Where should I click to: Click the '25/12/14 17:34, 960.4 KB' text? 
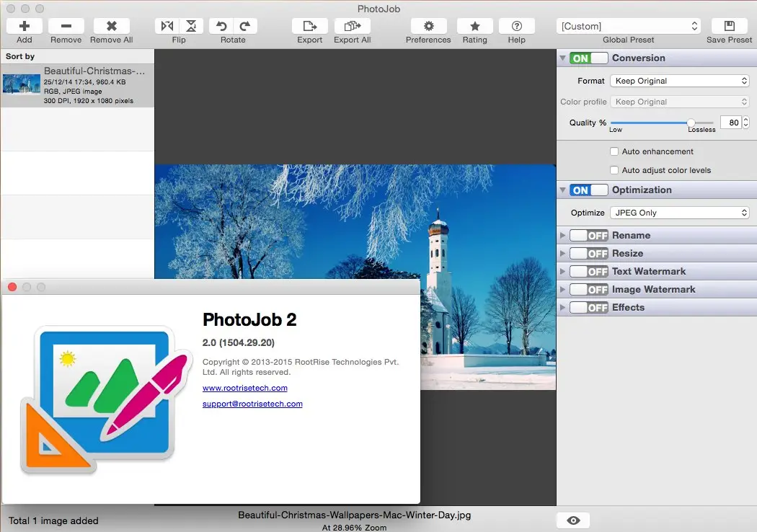[84, 81]
